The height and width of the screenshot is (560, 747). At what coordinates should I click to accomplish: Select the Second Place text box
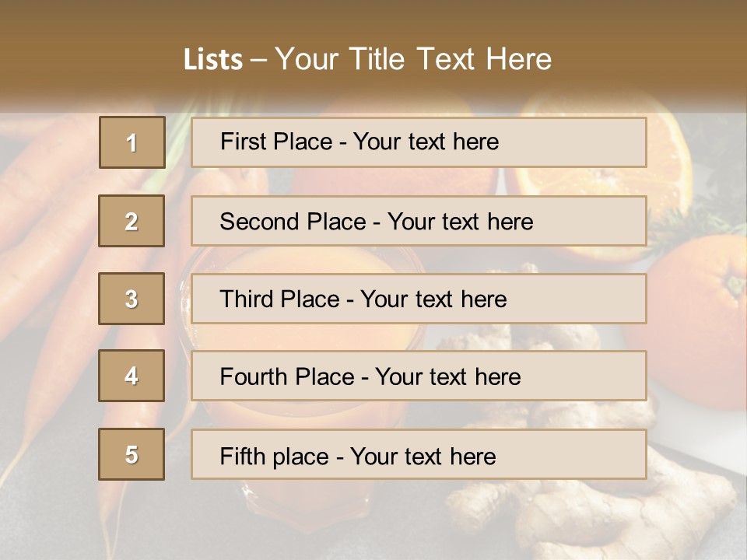pos(419,221)
